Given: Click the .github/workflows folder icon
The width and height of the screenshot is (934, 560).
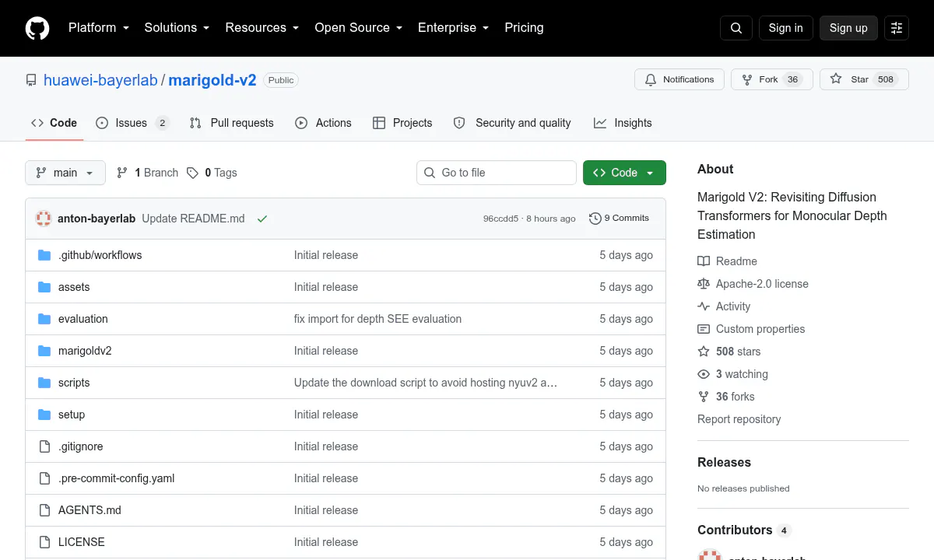Looking at the screenshot, I should [44, 255].
